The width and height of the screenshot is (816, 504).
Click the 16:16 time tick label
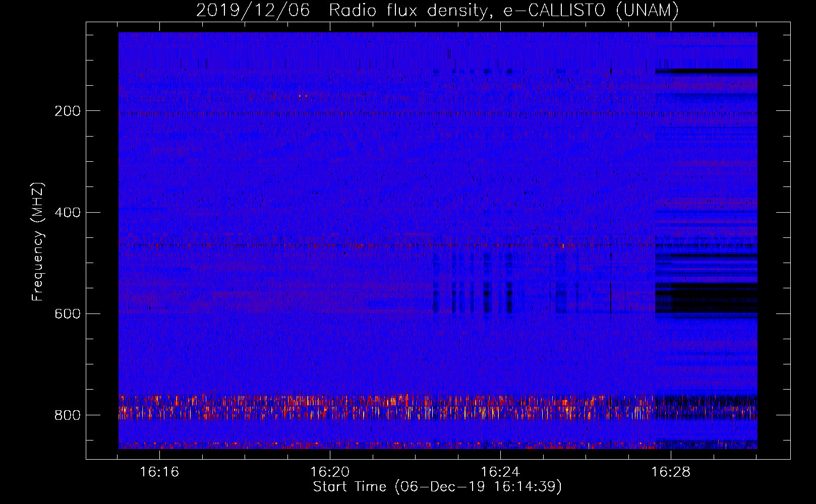pyautogui.click(x=159, y=472)
